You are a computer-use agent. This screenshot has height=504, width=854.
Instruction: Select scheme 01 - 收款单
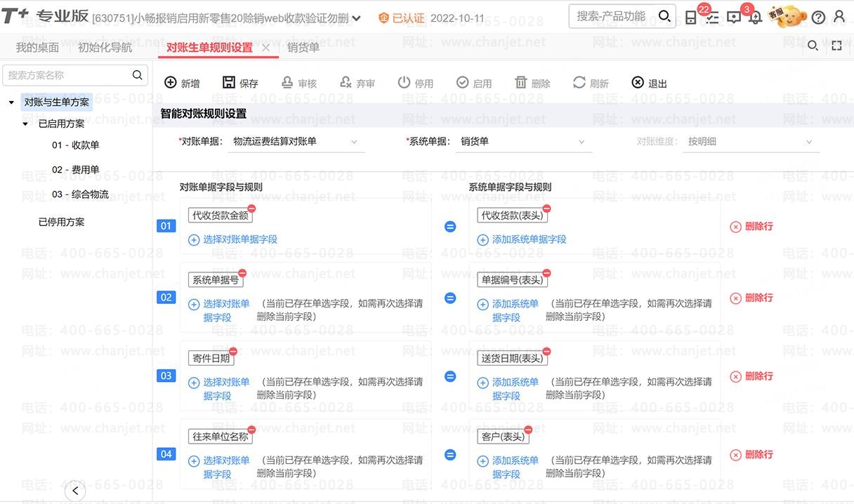76,145
